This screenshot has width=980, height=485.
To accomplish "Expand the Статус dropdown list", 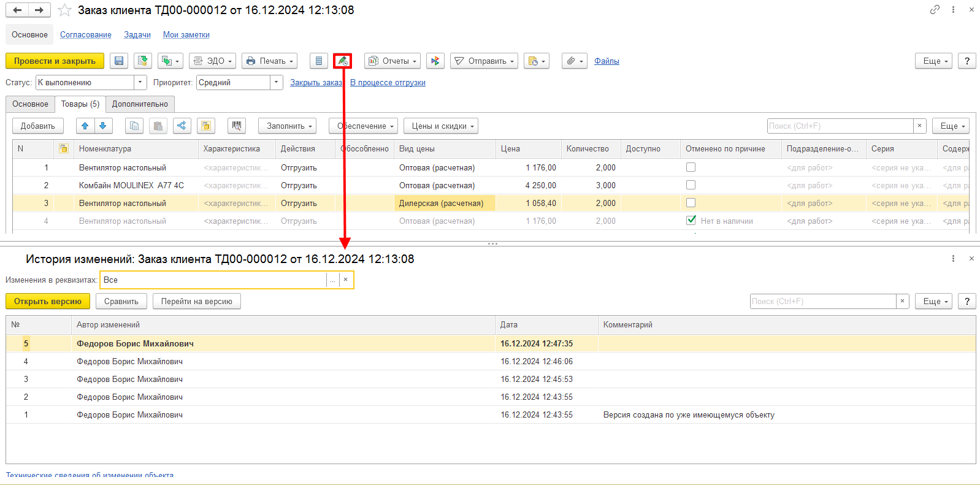I will 140,82.
